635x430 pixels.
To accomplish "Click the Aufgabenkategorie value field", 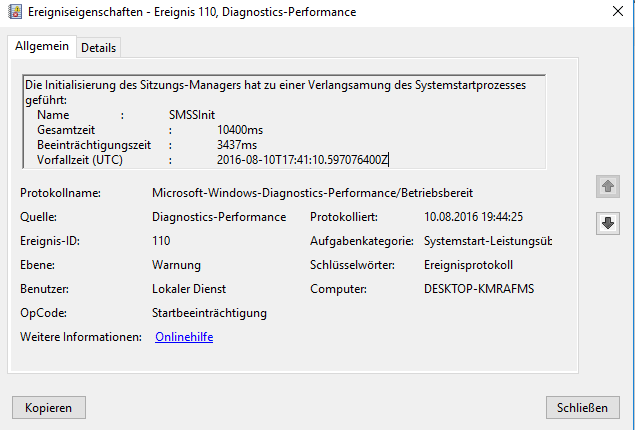I will (487, 241).
